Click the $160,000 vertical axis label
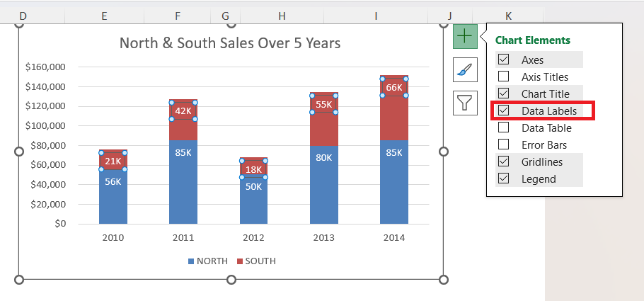 point(45,67)
